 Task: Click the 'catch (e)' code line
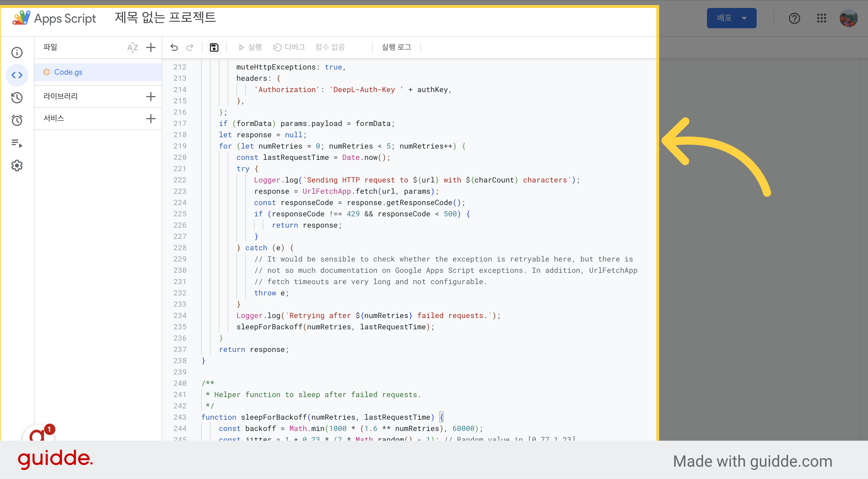click(x=265, y=248)
